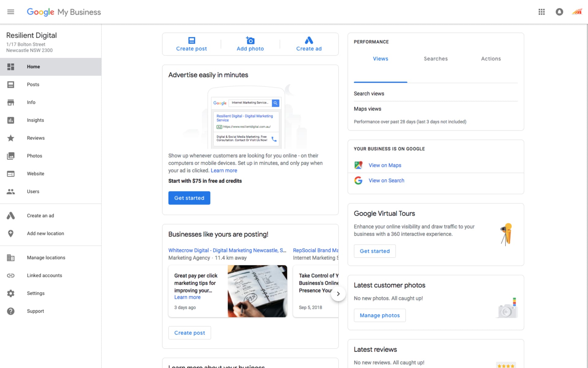Switch to the Searches performance tab

pyautogui.click(x=435, y=59)
